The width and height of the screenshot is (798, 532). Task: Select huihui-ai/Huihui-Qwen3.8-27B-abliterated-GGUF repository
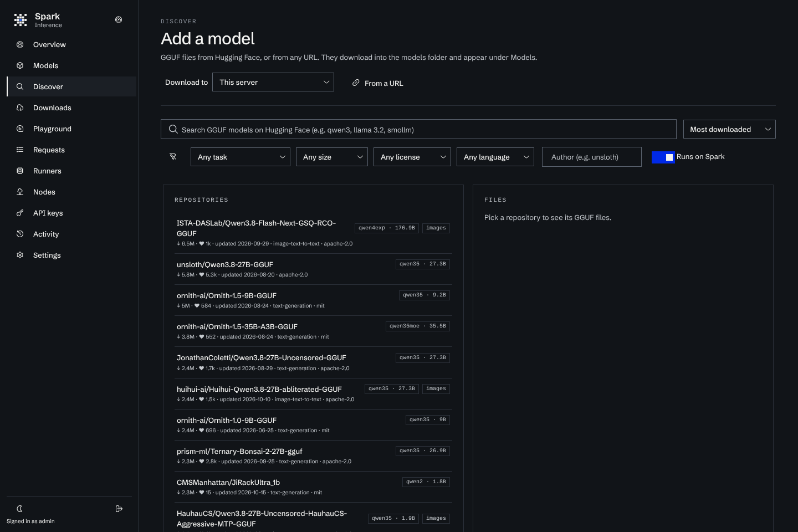coord(313,393)
